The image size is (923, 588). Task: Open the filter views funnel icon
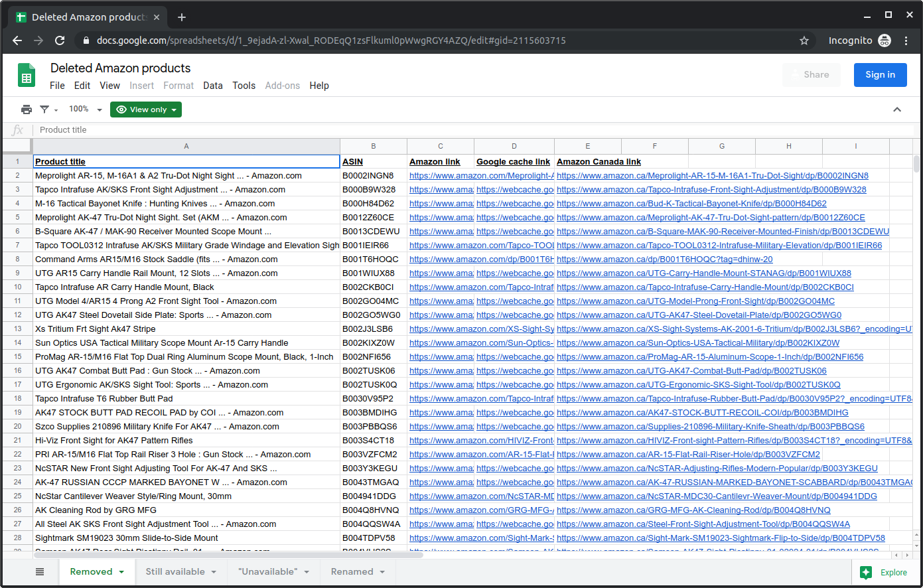click(x=44, y=110)
